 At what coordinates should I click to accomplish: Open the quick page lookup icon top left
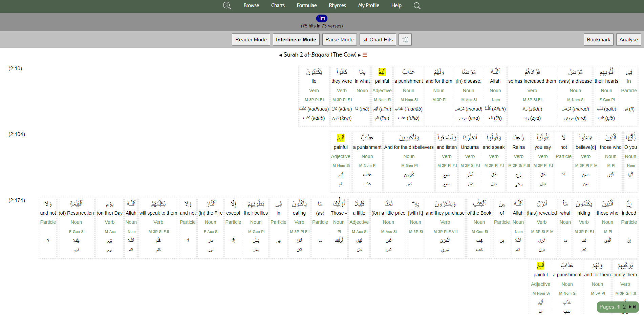(227, 5)
